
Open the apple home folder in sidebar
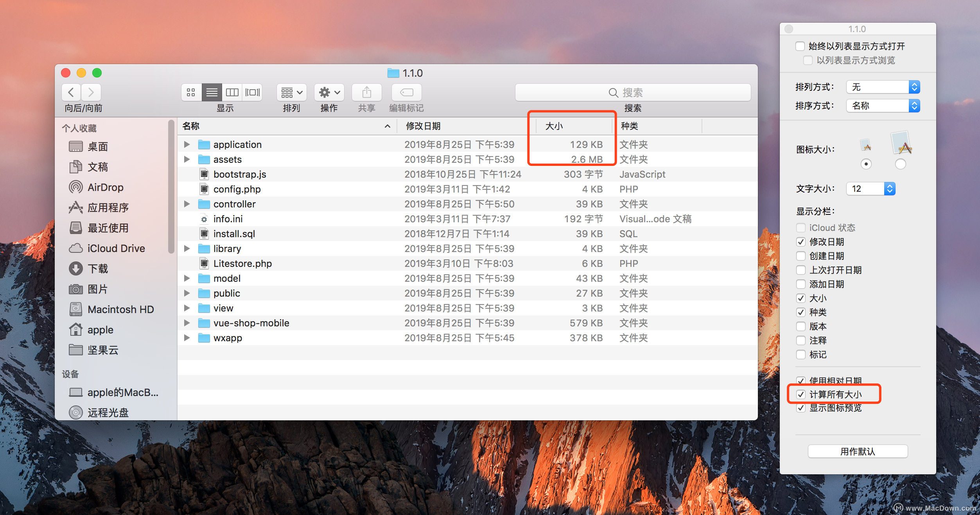[91, 330]
